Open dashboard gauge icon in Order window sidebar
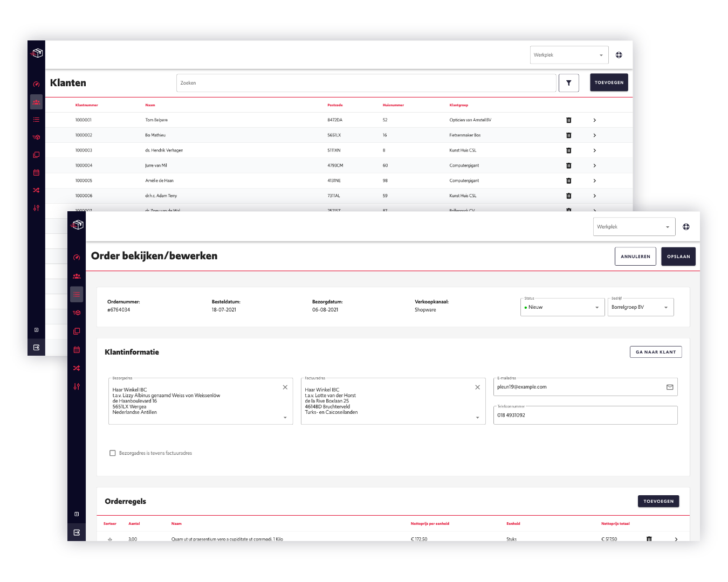 tap(77, 258)
